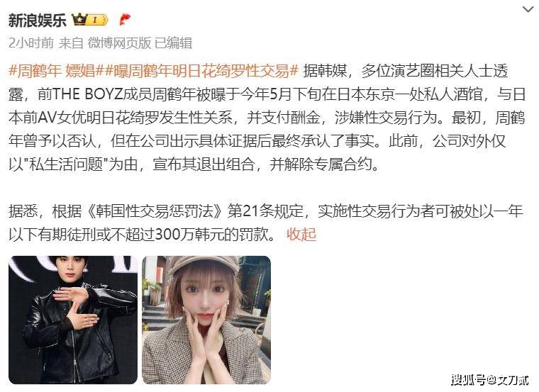
Task: Collapse the post using 收起
Action: pos(301,235)
